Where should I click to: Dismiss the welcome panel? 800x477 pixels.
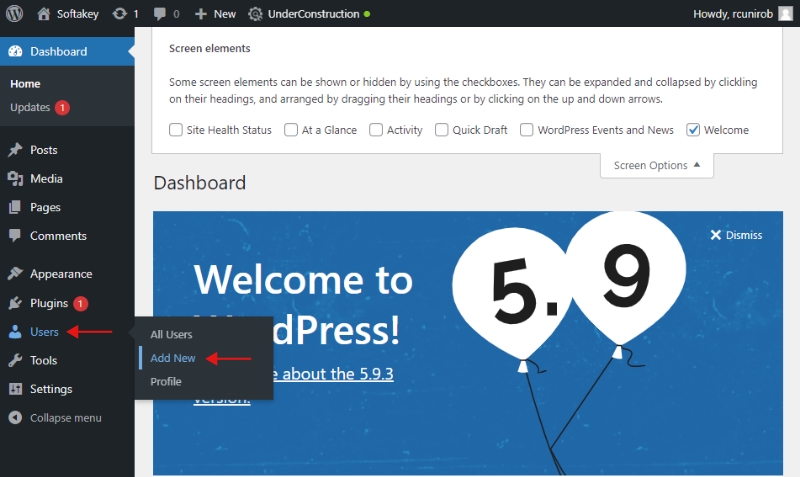point(736,235)
